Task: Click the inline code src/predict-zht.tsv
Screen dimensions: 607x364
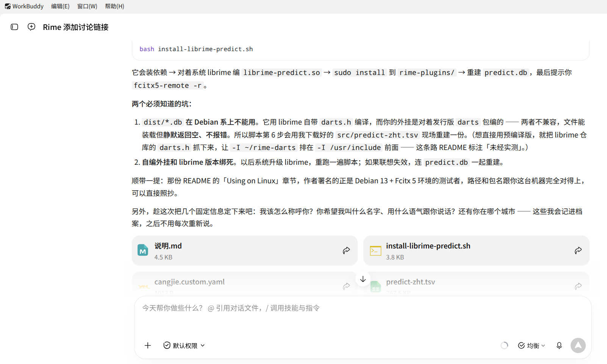Action: coord(378,135)
